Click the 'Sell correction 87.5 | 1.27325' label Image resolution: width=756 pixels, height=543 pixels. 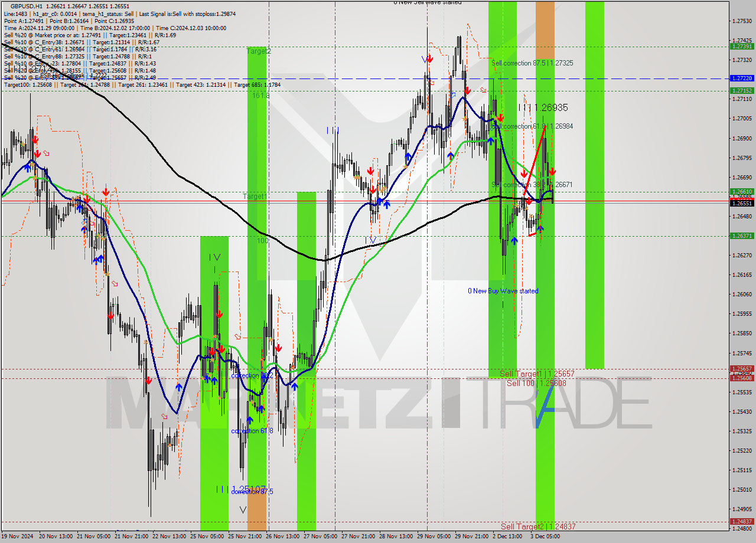[532, 63]
